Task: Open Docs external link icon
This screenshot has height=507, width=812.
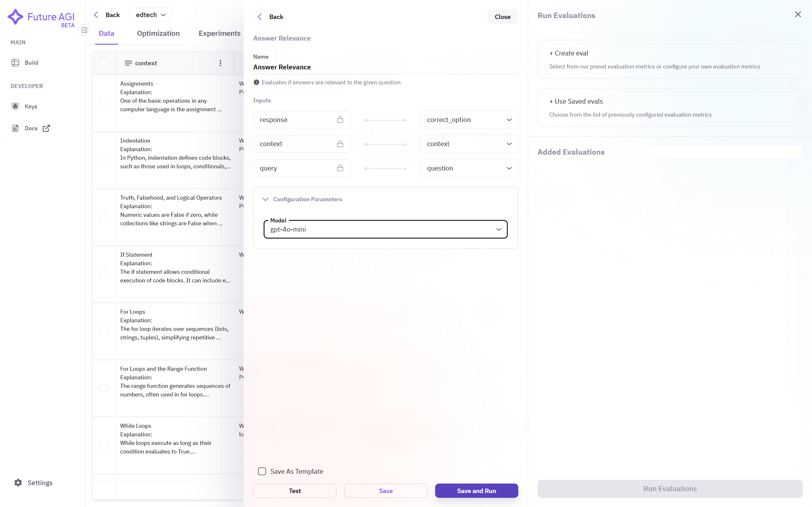Action: click(x=46, y=128)
